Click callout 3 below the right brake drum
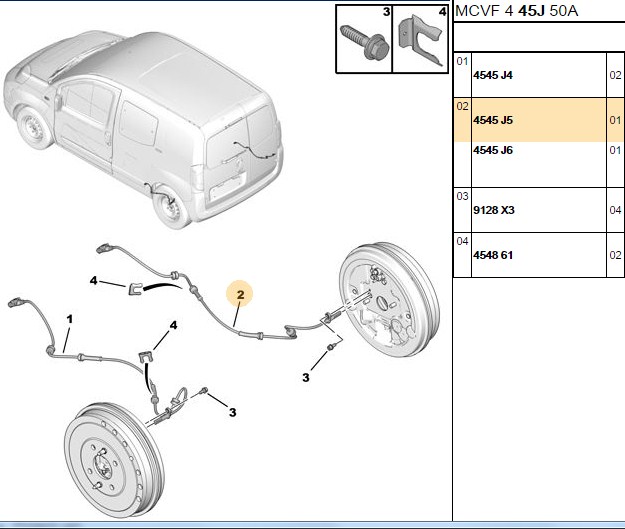 pyautogui.click(x=306, y=377)
